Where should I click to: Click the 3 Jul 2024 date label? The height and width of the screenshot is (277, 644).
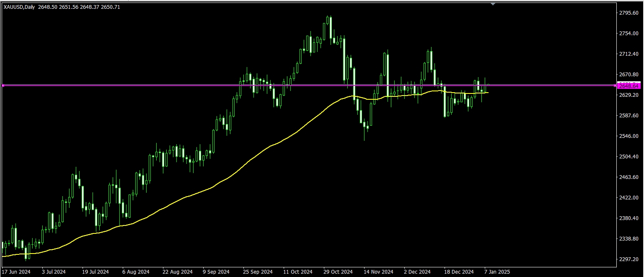[x=54, y=272]
